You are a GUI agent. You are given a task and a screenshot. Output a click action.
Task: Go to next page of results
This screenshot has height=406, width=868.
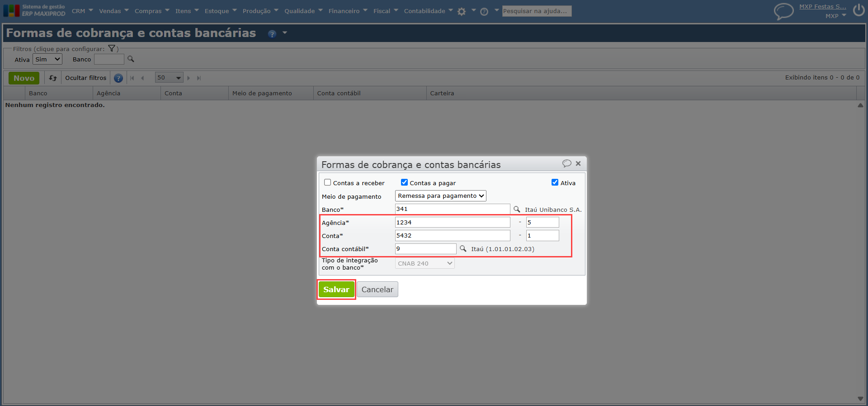pos(189,78)
